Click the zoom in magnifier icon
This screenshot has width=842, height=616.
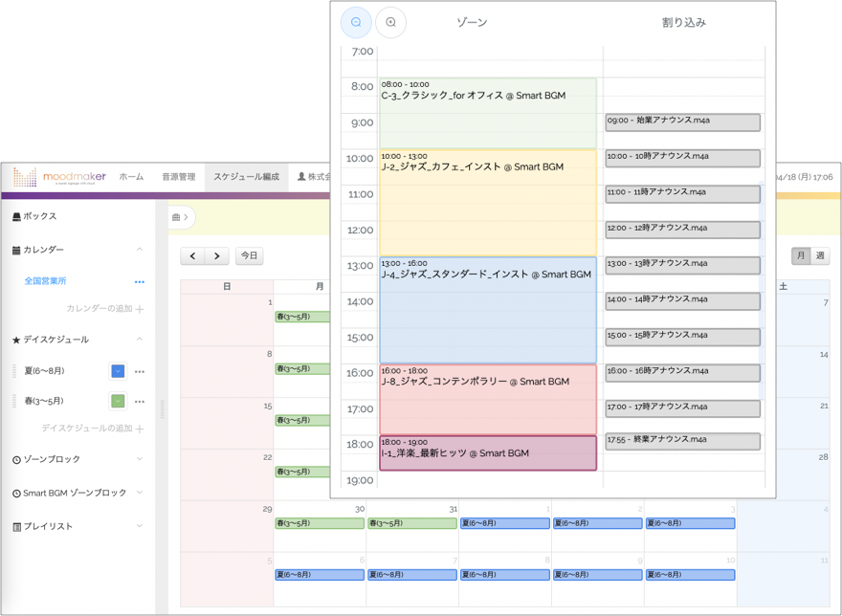(x=390, y=22)
